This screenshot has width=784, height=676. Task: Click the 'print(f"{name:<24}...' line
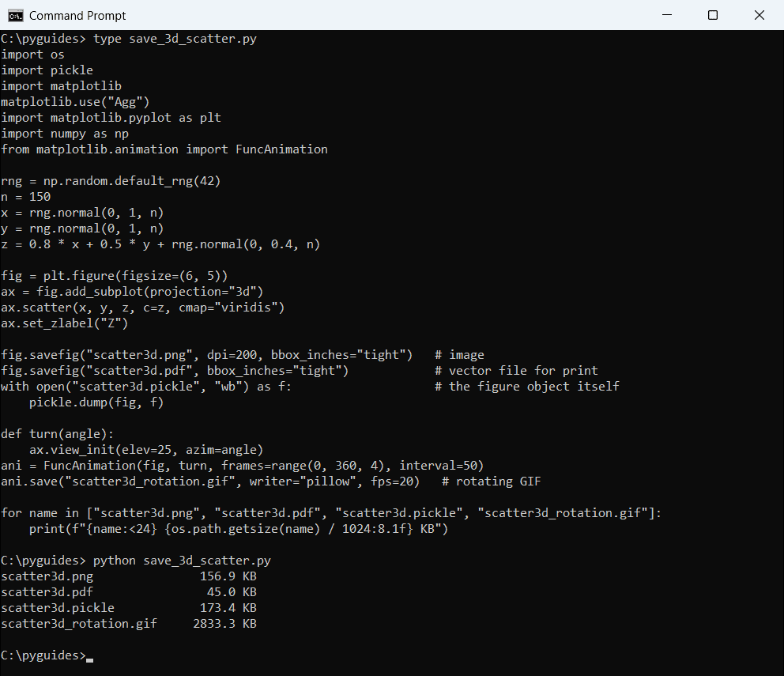[x=239, y=530]
